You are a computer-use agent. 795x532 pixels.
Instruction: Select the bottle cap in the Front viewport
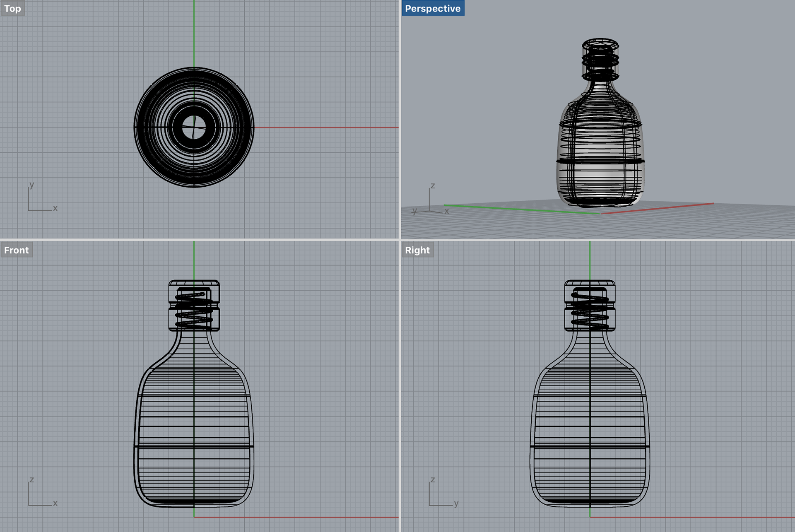coord(194,306)
